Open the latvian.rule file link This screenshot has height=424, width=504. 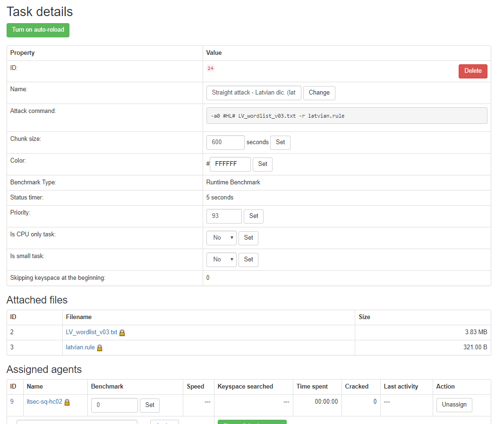[x=80, y=347]
